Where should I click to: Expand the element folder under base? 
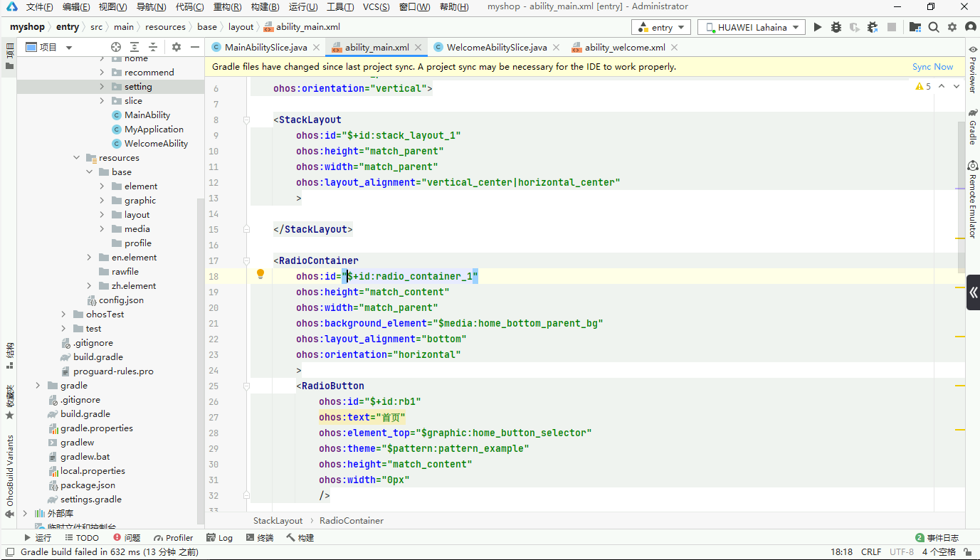click(102, 186)
